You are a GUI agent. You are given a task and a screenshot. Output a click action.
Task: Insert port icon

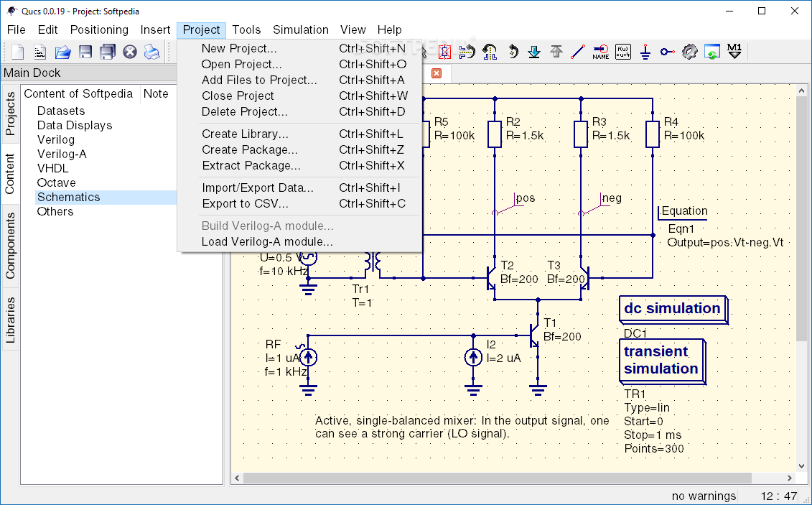668,52
